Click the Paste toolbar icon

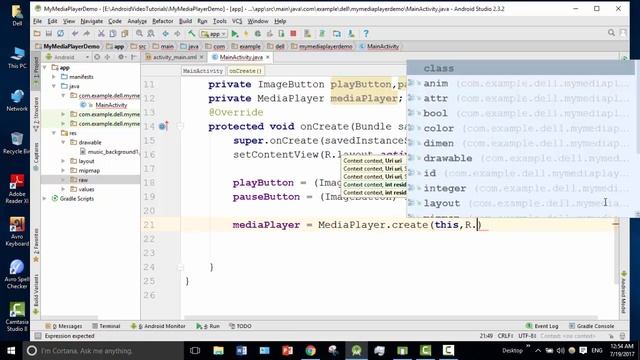coord(124,34)
